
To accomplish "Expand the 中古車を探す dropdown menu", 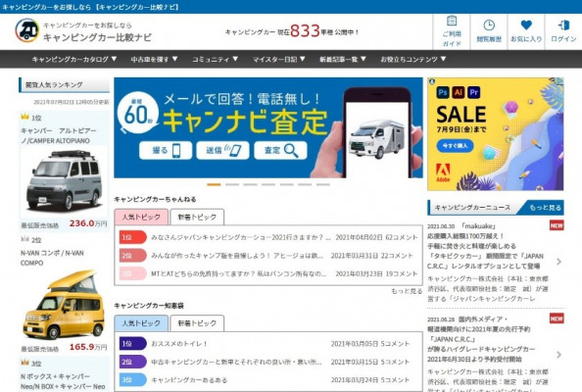I will [154, 59].
